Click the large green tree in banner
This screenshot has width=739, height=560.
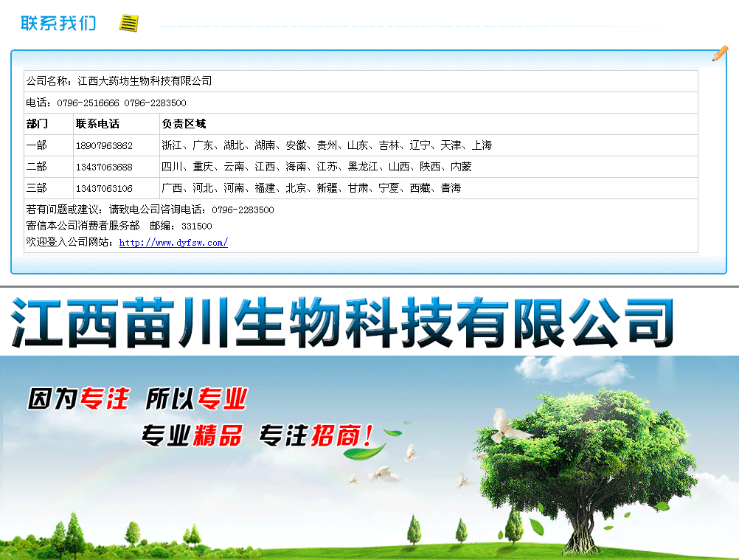[587, 471]
